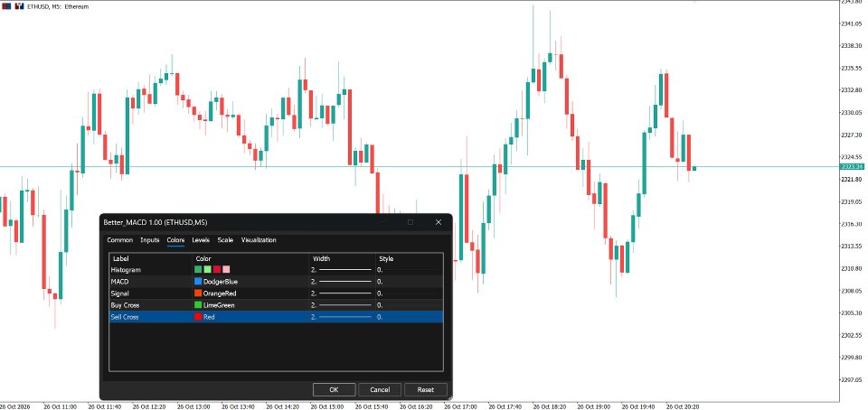Open the Red swatch in Sell Cross row
Screen dimensions: 868x410
pos(198,317)
